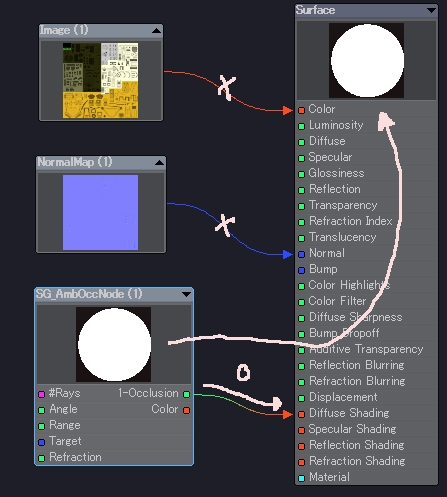This screenshot has width=447, height=497.
Task: Click the Color input socket on Surface
Action: (301, 110)
